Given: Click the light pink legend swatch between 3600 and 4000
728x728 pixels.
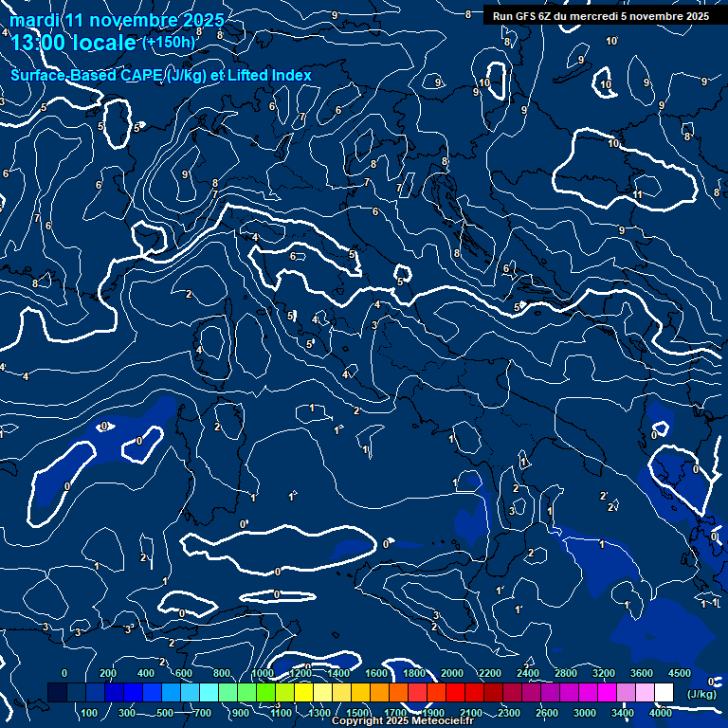Looking at the screenshot, I should coord(645,692).
